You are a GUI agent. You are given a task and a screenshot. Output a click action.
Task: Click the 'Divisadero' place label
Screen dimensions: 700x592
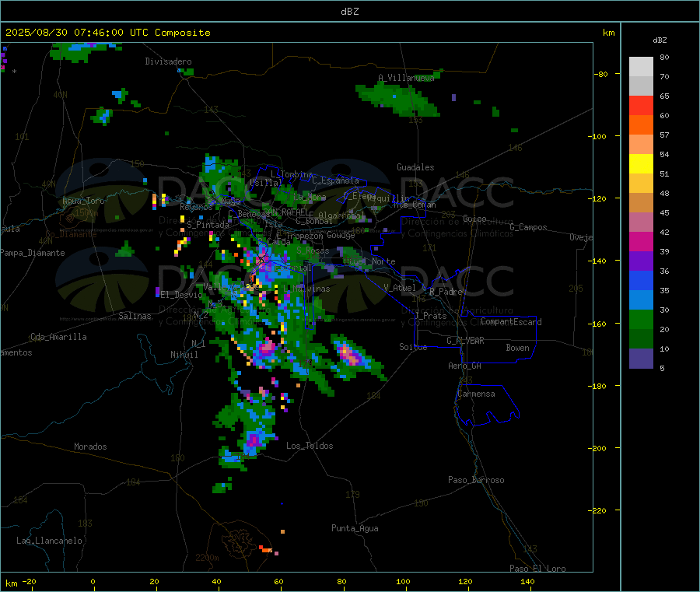tap(168, 61)
